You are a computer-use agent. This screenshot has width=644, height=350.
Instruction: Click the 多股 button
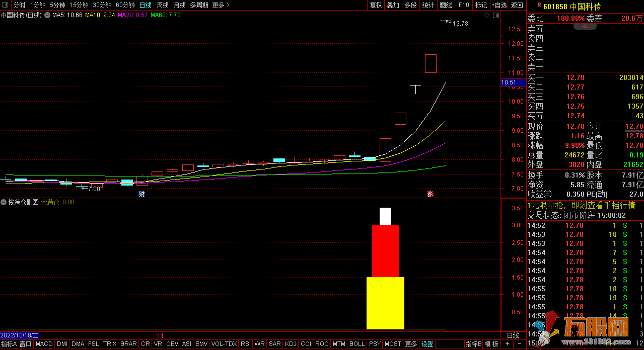coord(410,5)
